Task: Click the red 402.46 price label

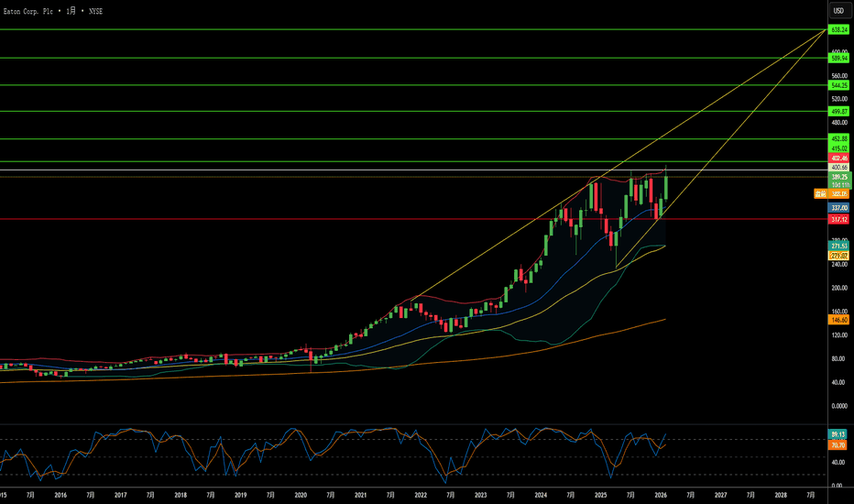Action: pos(838,159)
